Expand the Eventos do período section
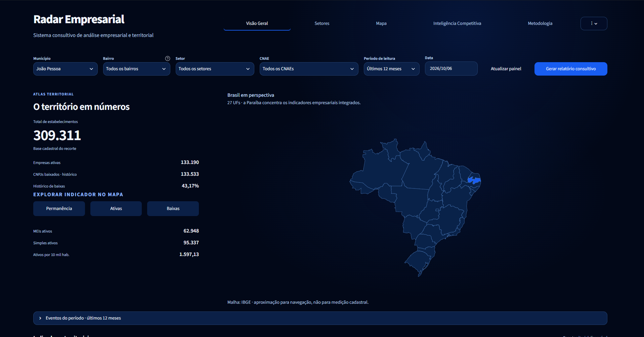The height and width of the screenshot is (337, 644). tap(320, 318)
